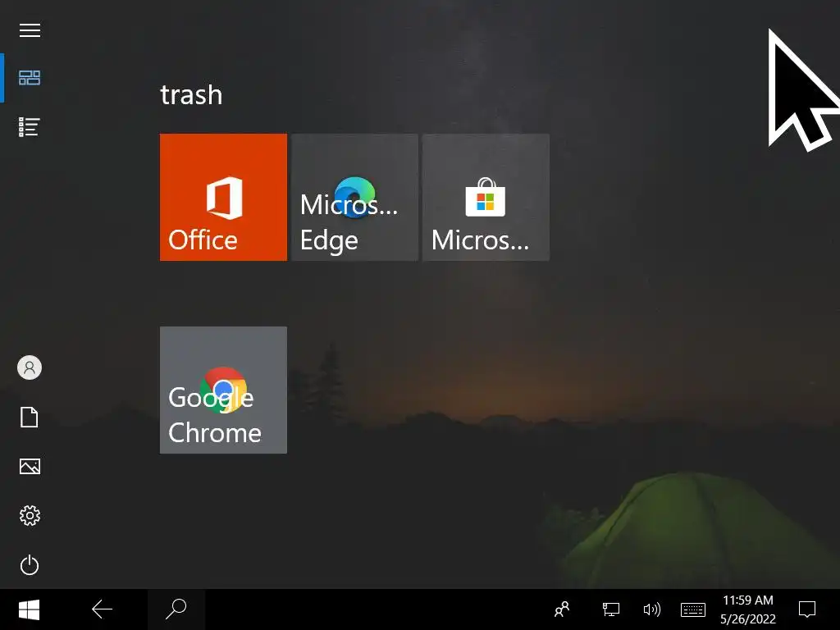840x630 pixels.
Task: Show the touch keyboard icon
Action: [x=693, y=609]
